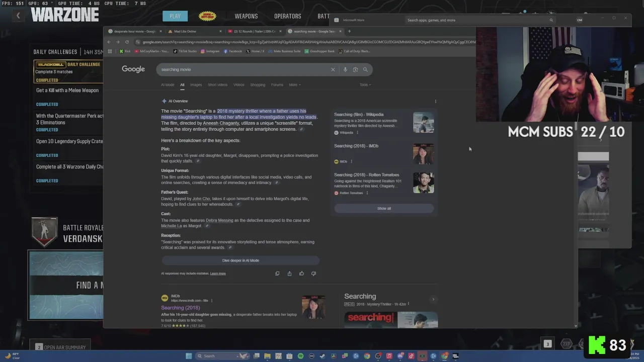
Task: Open the Learn more link
Action: 218,274
